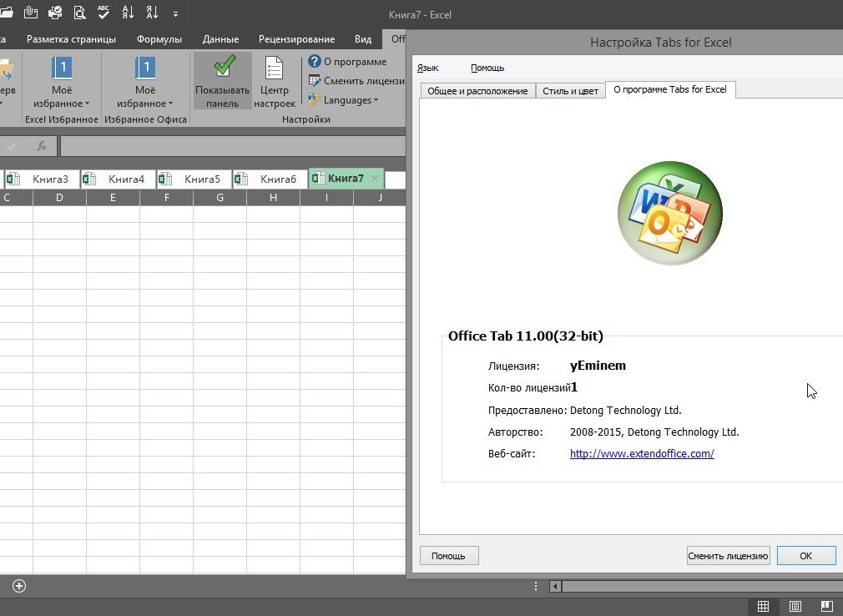Sort descending Я to А
Viewport: 843px width, 616px height.
point(152,13)
